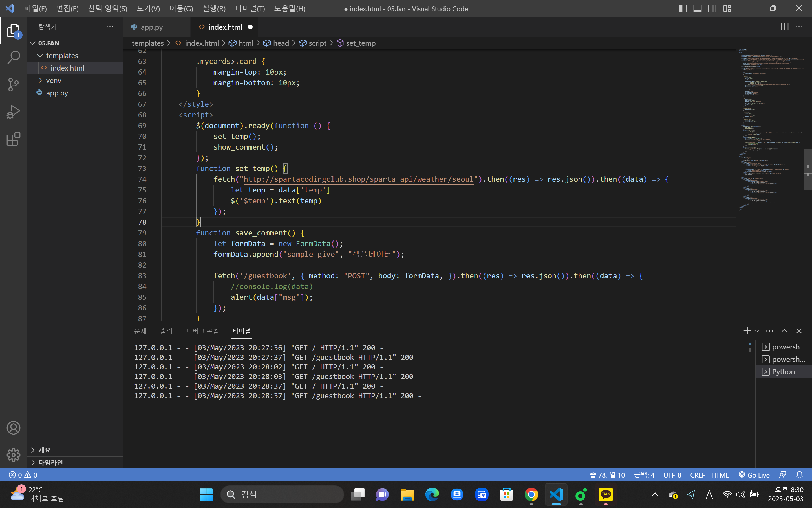Open the new terminal launch profile dropdown

[x=757, y=331]
